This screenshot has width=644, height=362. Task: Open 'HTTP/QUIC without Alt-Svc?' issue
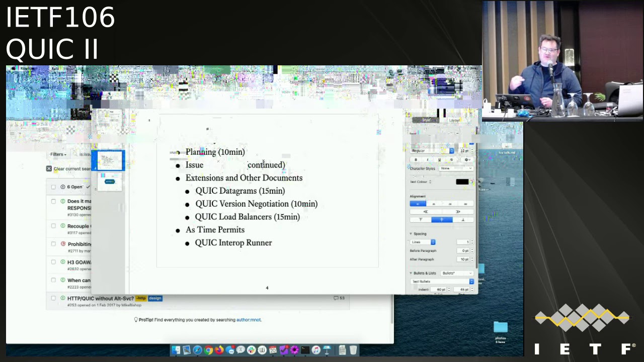click(101, 298)
